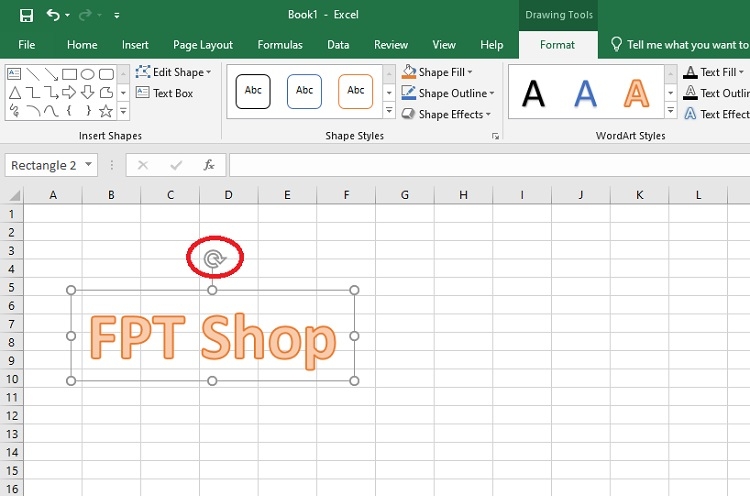The height and width of the screenshot is (496, 750).
Task: Apply the black fill WordArt style
Action: tap(533, 93)
